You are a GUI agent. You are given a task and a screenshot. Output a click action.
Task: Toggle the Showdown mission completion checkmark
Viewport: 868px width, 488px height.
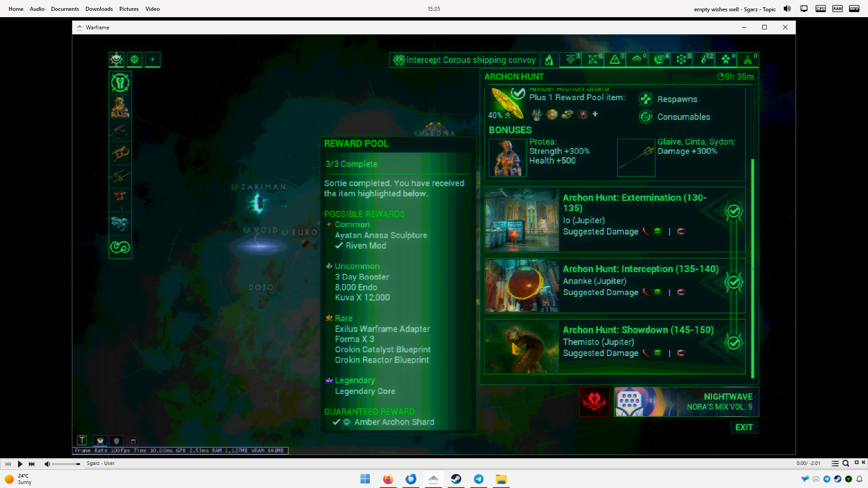(733, 343)
